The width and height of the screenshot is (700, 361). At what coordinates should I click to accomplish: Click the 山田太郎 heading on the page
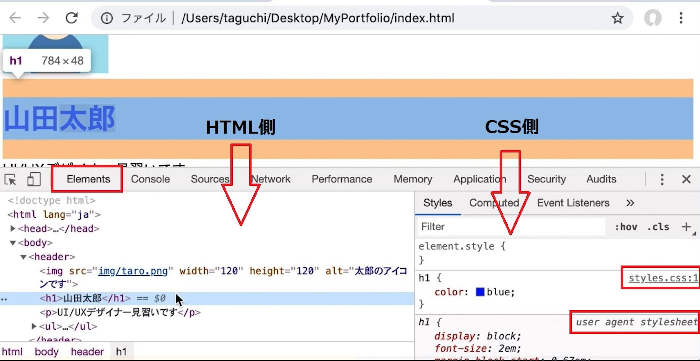tap(59, 119)
